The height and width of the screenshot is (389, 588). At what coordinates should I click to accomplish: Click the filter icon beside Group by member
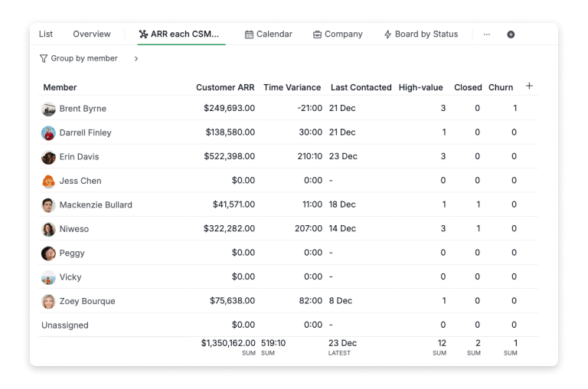44,58
